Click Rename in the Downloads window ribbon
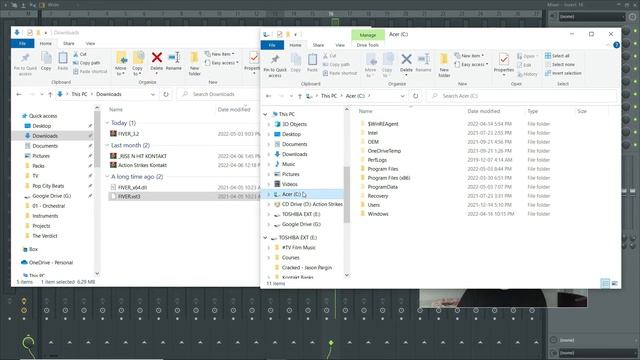640x360 pixels. click(174, 61)
